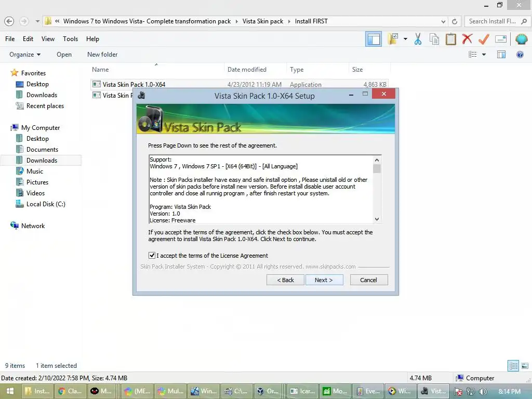The width and height of the screenshot is (532, 399).
Task: Expand the address bar history chevron
Action: pyautogui.click(x=443, y=21)
